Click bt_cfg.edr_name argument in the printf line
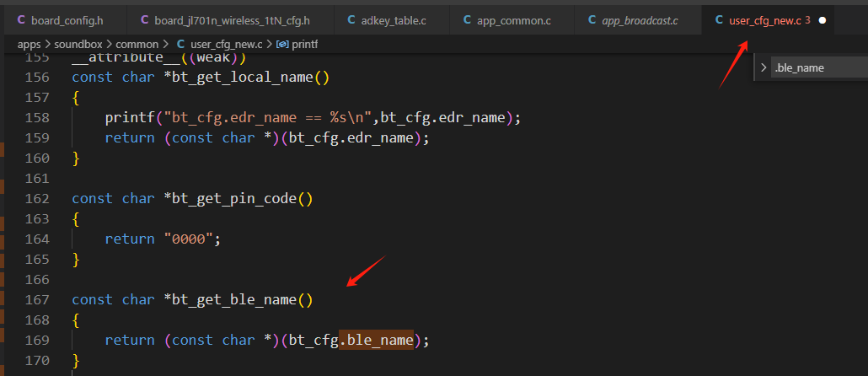The width and height of the screenshot is (868, 376). pos(443,117)
